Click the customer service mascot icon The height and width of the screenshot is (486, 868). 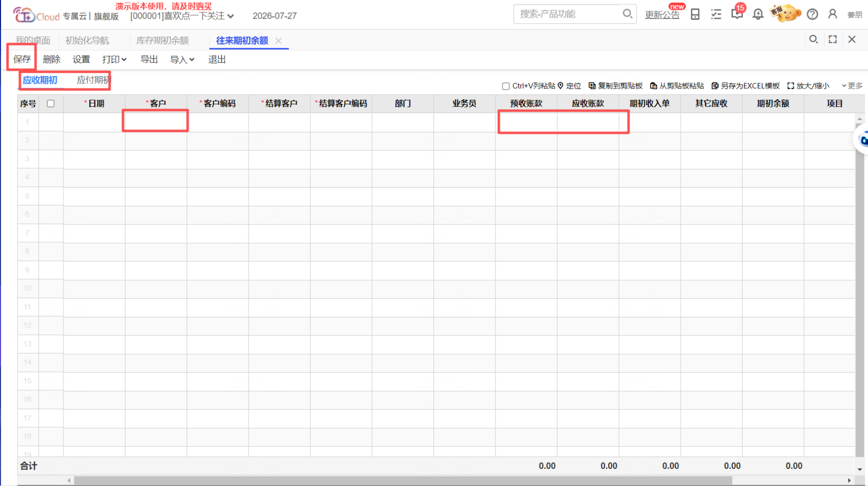[x=785, y=13]
